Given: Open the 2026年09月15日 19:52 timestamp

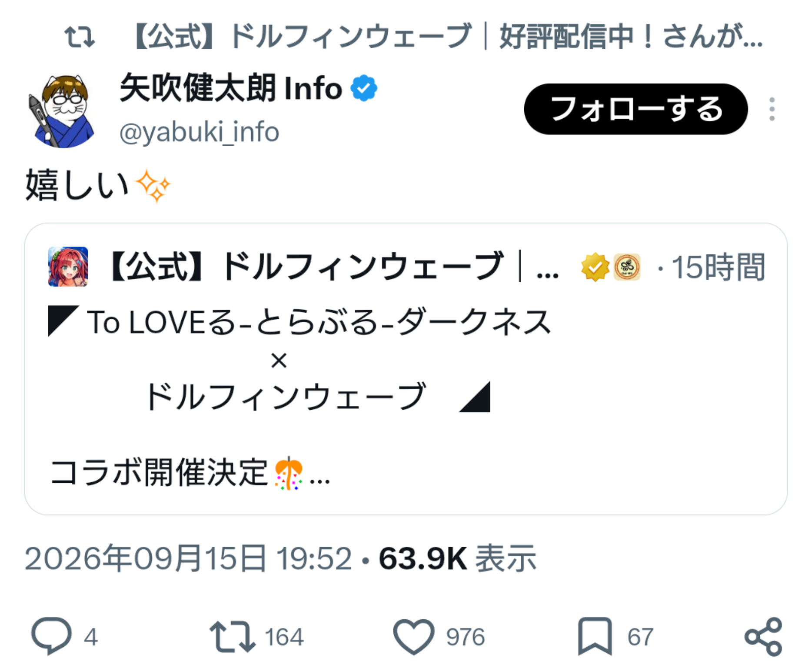Looking at the screenshot, I should click(x=188, y=558).
